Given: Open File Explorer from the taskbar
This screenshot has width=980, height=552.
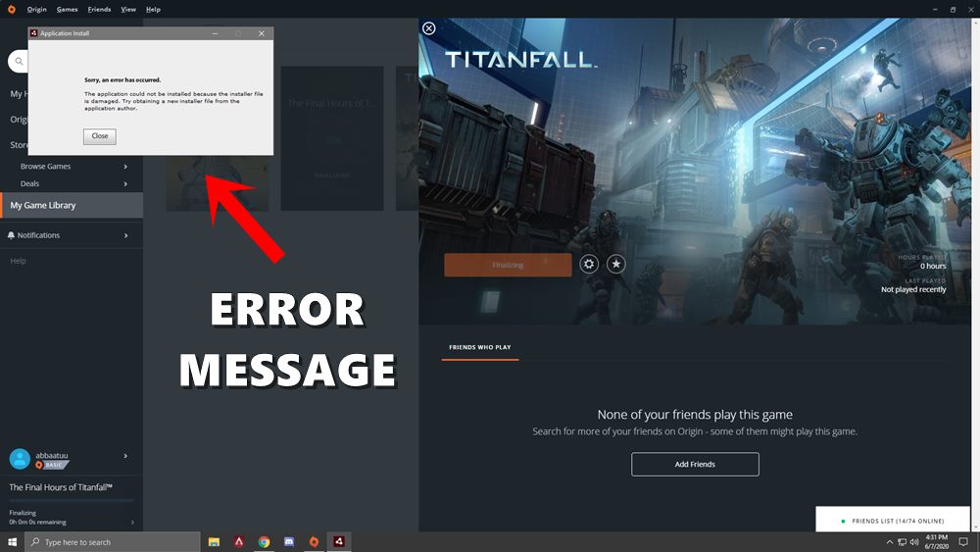Looking at the screenshot, I should pyautogui.click(x=214, y=542).
